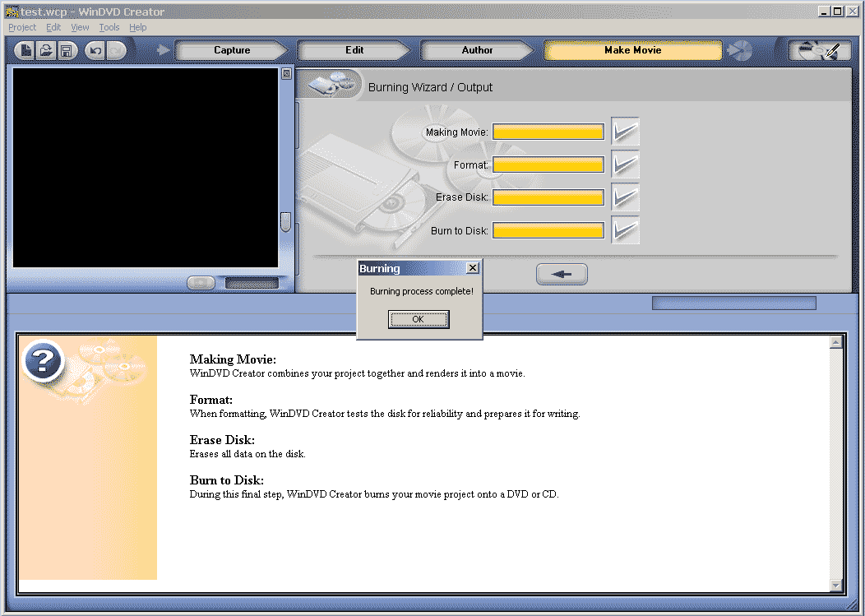865x616 pixels.
Task: Maximize the WinDVD Creator window
Action: pos(837,11)
